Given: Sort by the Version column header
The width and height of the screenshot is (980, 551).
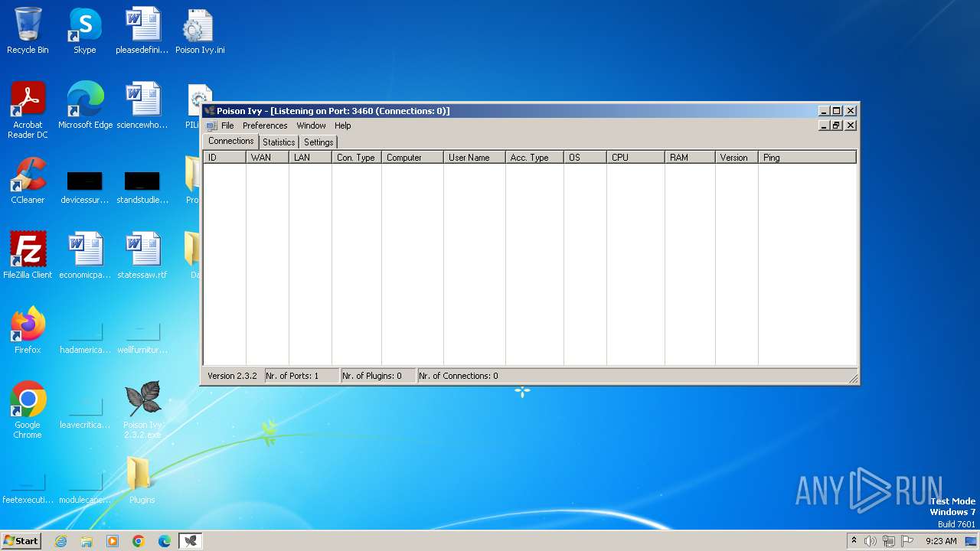Looking at the screenshot, I should tap(737, 158).
